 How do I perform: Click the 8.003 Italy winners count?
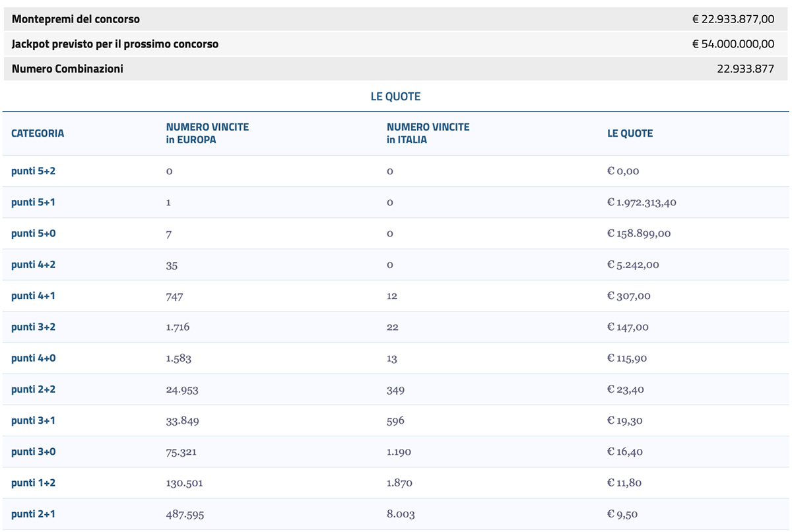coord(401,514)
